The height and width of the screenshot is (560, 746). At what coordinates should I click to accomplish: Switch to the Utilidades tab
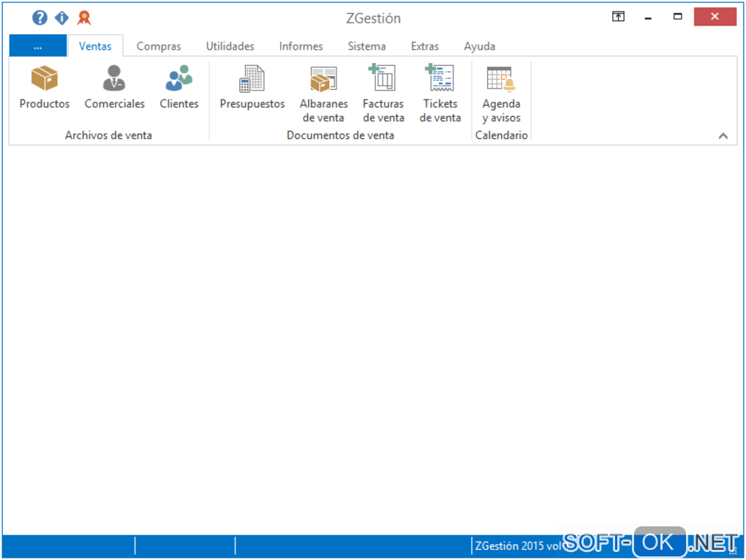pos(230,46)
